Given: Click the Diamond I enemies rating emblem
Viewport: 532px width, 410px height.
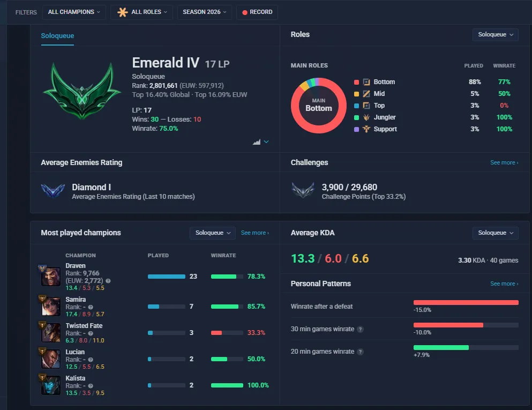Looking at the screenshot, I should pyautogui.click(x=53, y=191).
